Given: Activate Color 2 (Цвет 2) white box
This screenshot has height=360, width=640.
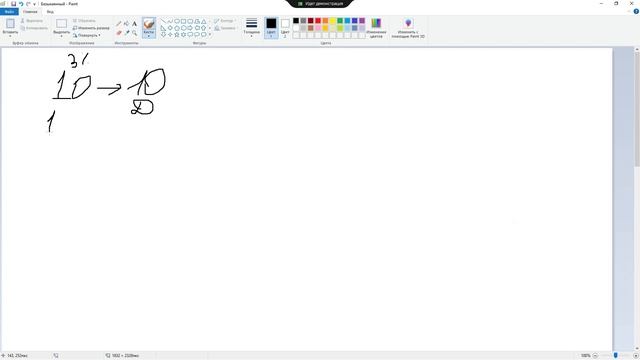Looking at the screenshot, I should (285, 23).
